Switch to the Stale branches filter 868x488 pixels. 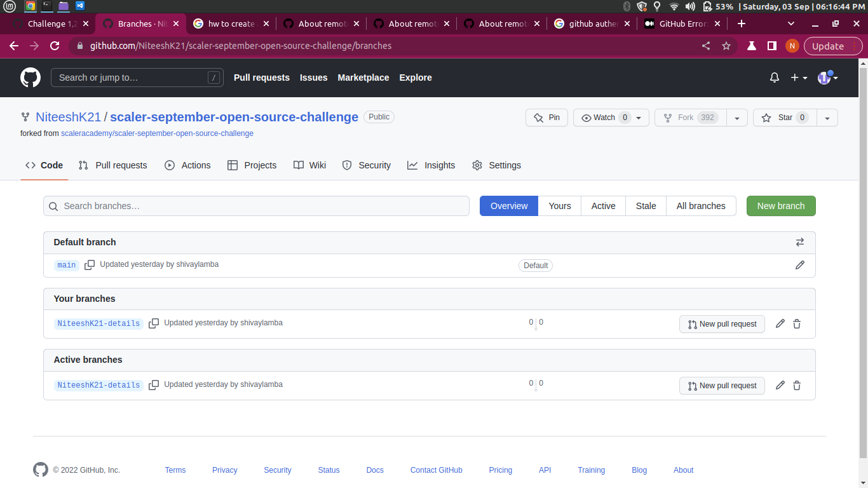[646, 206]
